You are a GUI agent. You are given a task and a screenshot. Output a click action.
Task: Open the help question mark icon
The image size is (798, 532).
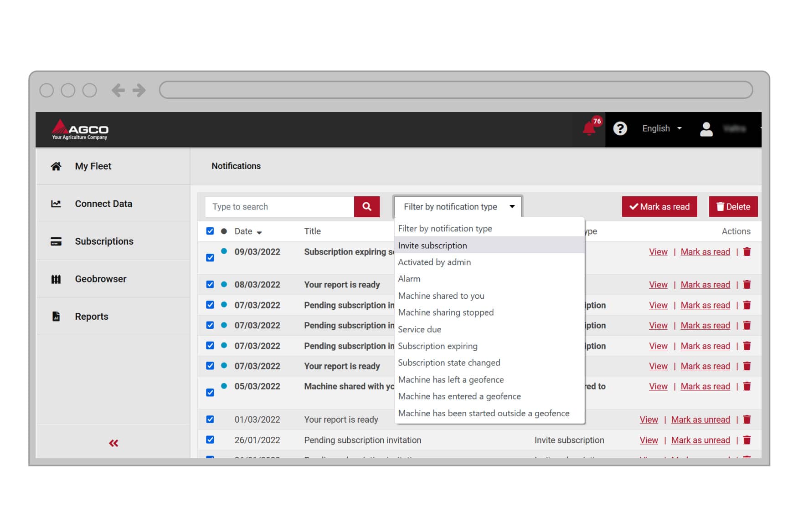pyautogui.click(x=620, y=128)
